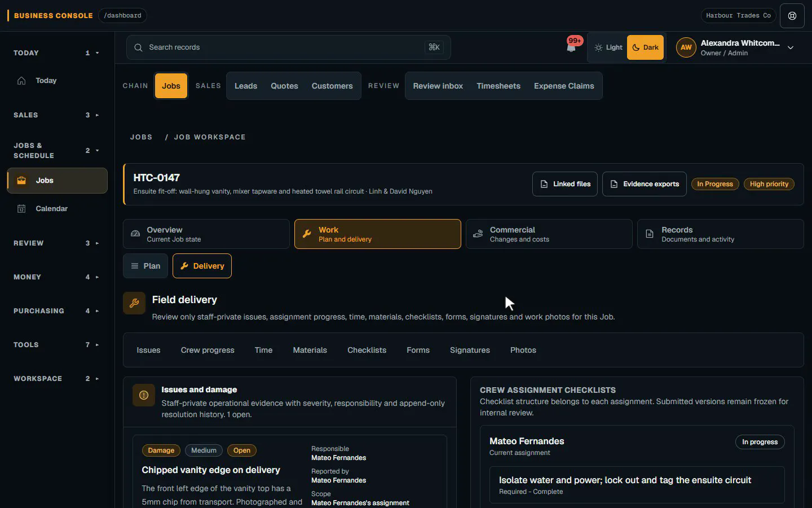Switch to Light theme

(608, 47)
